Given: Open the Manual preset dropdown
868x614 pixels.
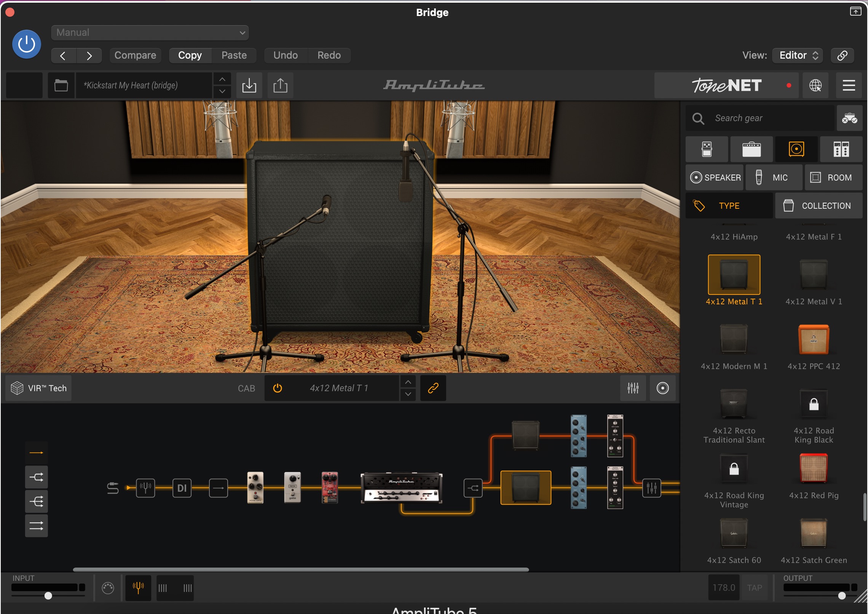Looking at the screenshot, I should [150, 33].
